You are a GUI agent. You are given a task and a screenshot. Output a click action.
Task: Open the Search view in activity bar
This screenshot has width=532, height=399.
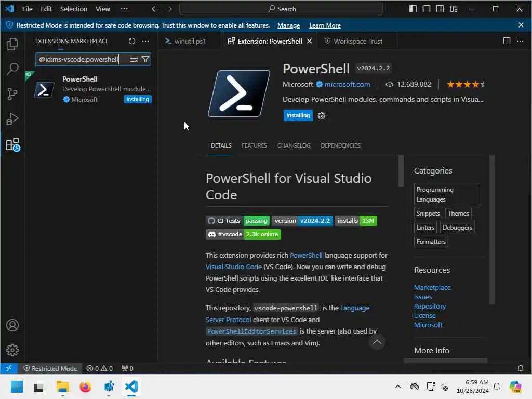[12, 69]
